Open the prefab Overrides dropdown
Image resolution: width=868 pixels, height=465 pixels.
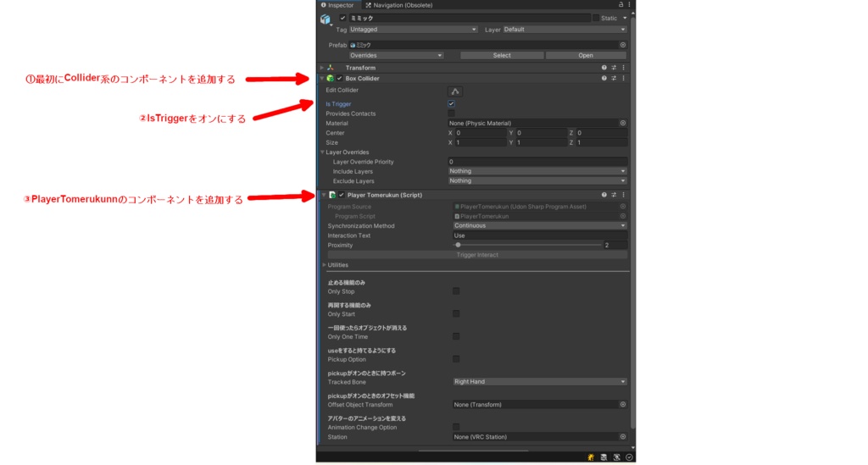397,55
